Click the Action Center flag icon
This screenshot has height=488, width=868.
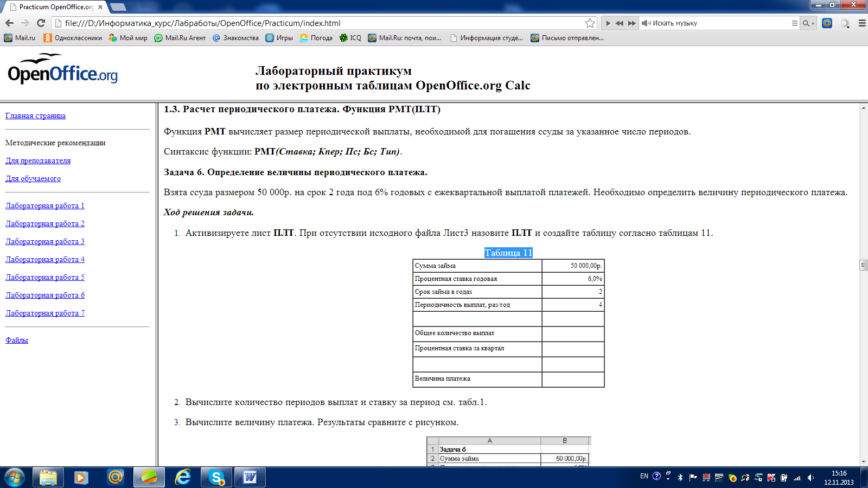coord(693,478)
